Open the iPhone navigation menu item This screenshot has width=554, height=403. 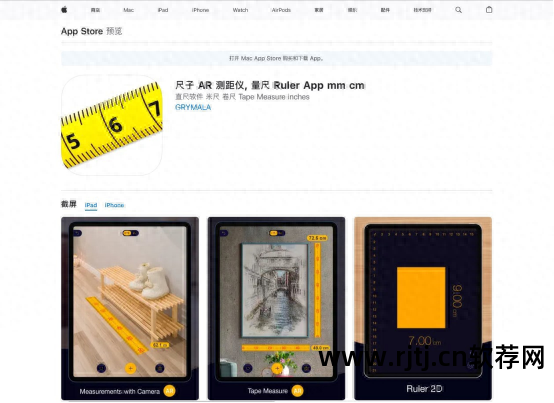[x=200, y=10]
